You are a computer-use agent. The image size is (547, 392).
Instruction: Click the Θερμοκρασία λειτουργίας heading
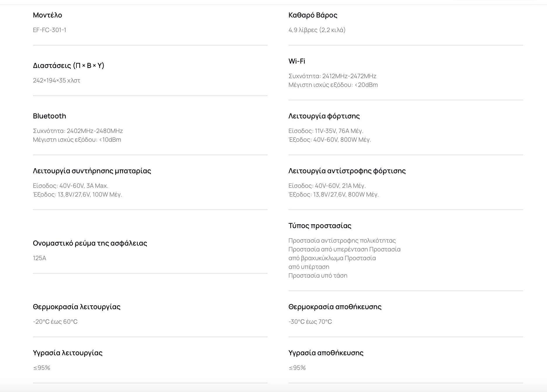click(76, 307)
